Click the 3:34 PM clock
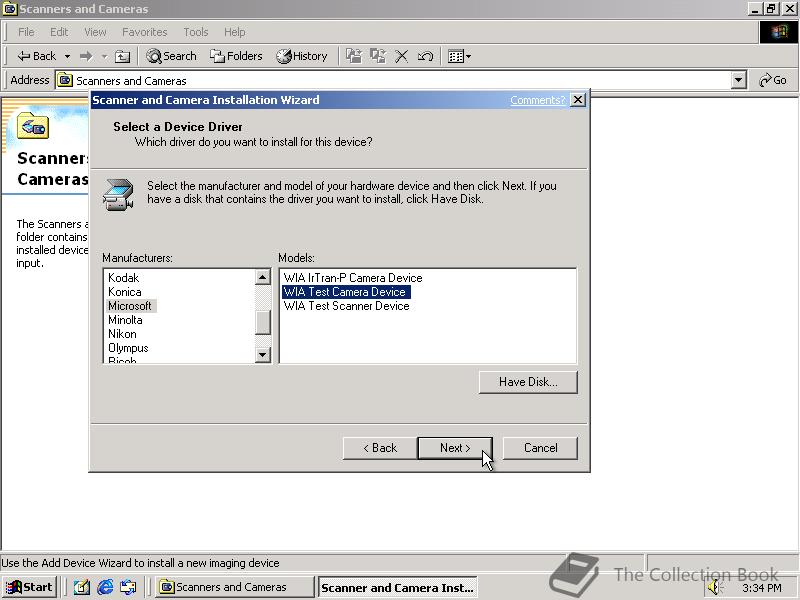This screenshot has width=800, height=600. tap(762, 588)
